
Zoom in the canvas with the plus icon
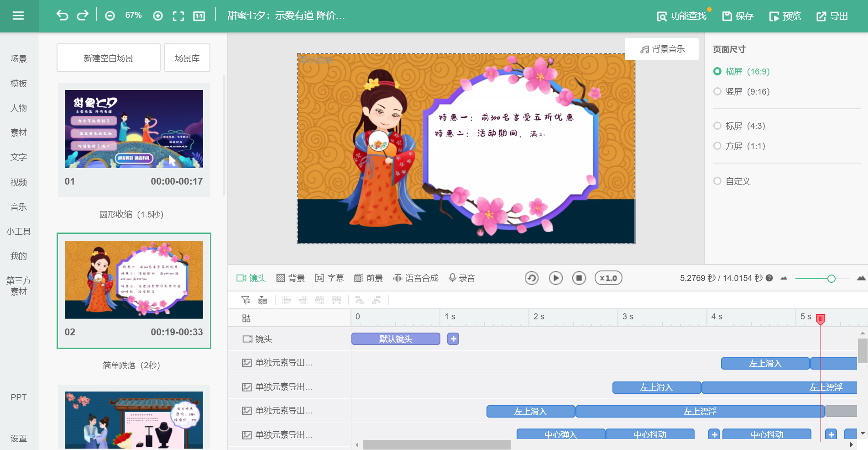[x=158, y=16]
